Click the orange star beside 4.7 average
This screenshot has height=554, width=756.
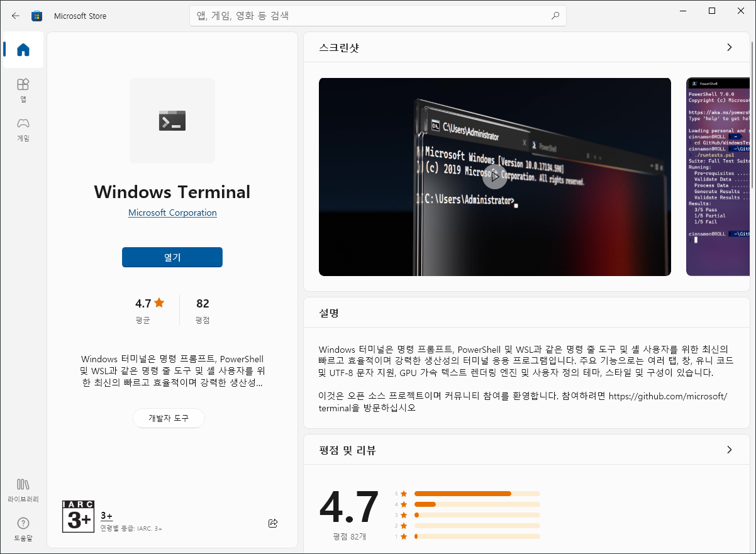(159, 303)
